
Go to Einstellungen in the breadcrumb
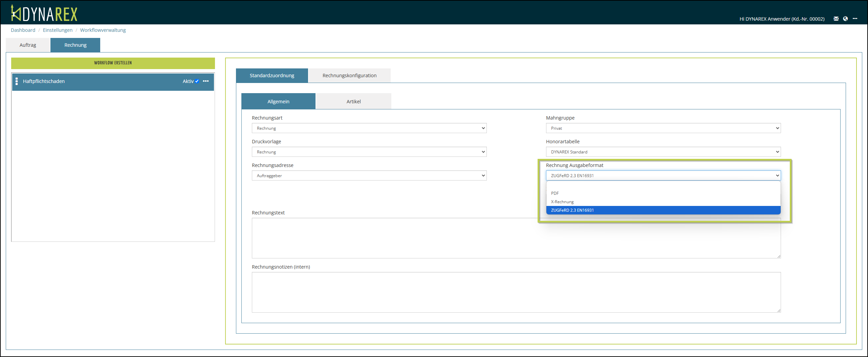(58, 30)
